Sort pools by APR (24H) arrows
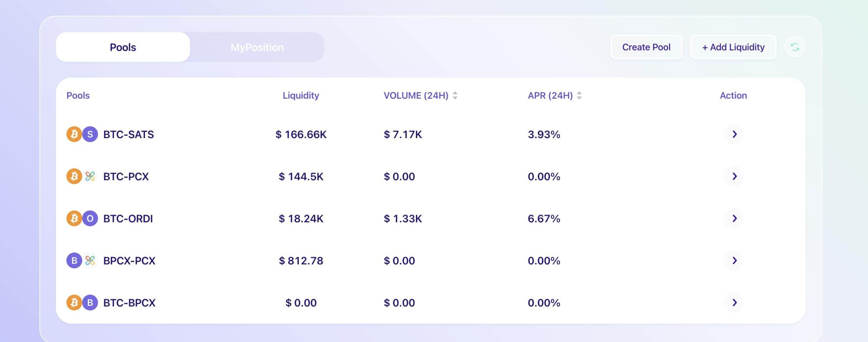868x342 pixels. coord(579,95)
